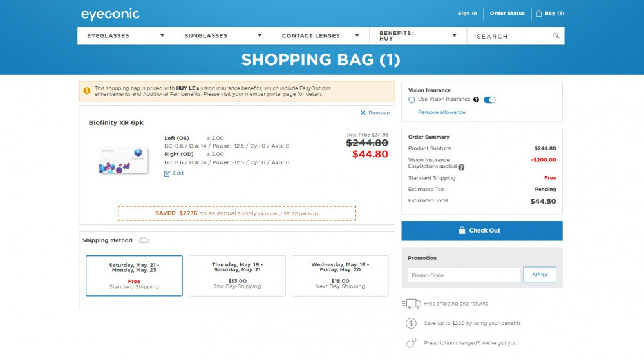Expand the Contact Lenses dropdown arrow
644x361 pixels.
(357, 35)
